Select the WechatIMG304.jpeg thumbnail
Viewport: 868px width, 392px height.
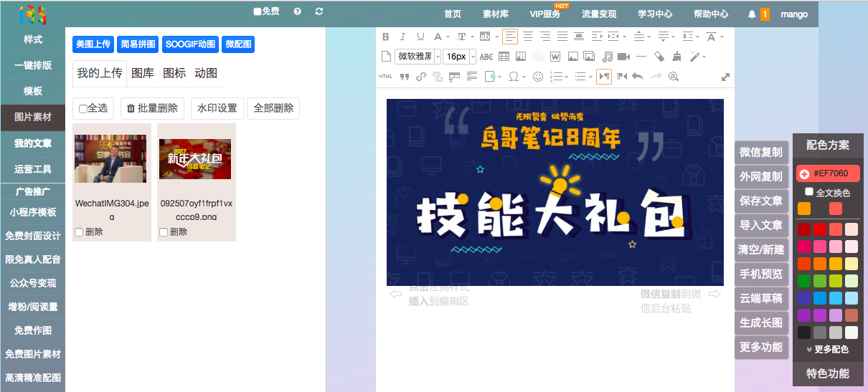coord(110,158)
